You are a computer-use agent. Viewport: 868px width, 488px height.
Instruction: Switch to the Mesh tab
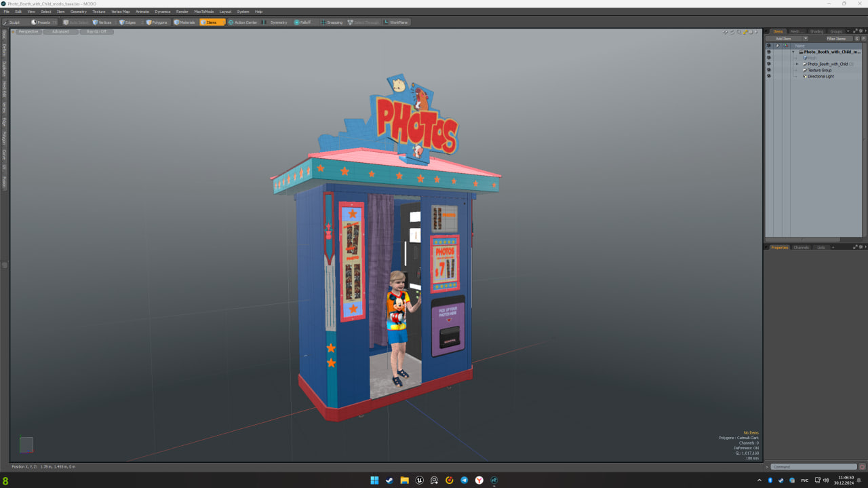click(795, 31)
